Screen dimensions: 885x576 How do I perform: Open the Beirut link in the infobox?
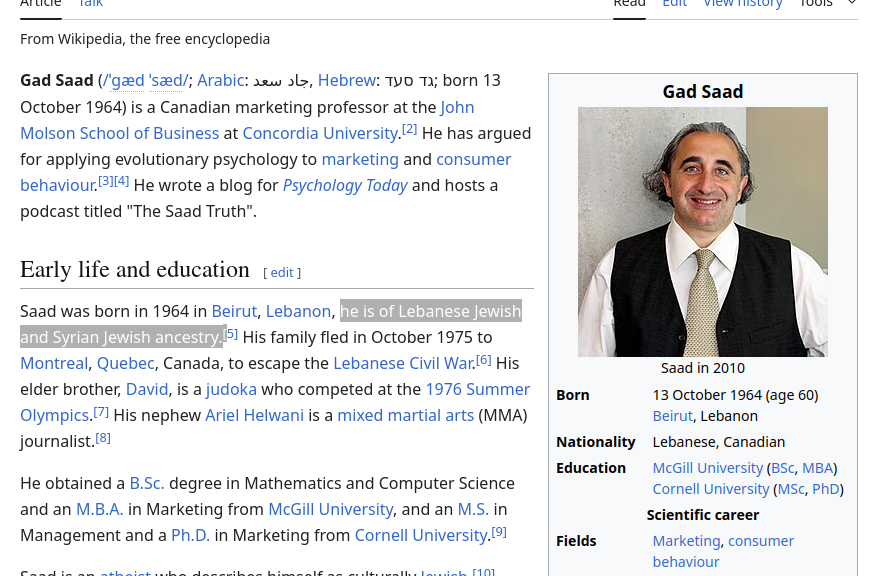click(672, 416)
